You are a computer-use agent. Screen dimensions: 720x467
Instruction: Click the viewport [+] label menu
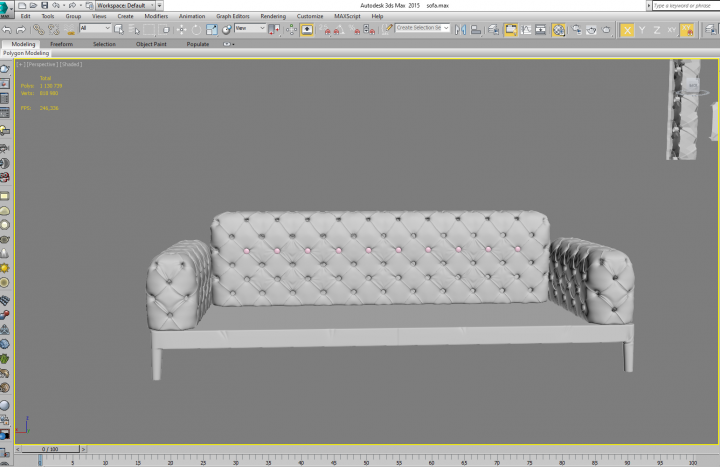click(20, 64)
